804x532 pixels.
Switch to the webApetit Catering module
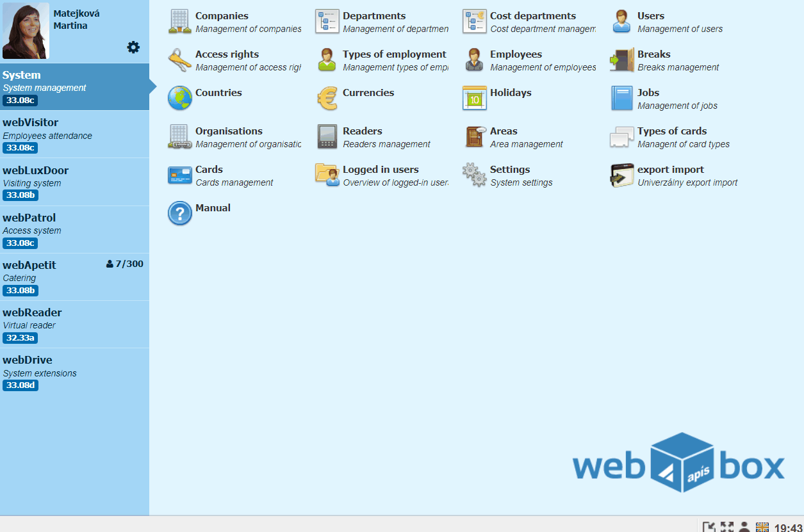tap(74, 277)
